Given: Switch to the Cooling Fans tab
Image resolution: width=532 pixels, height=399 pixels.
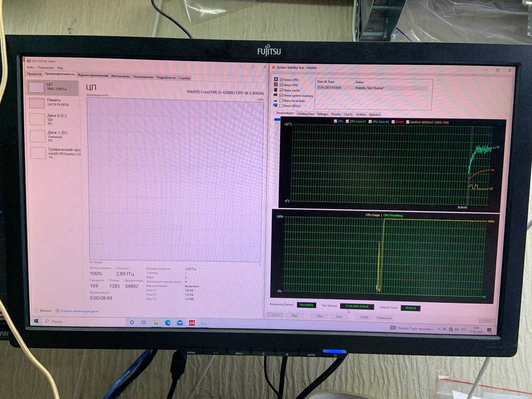Looking at the screenshot, I should click(305, 114).
